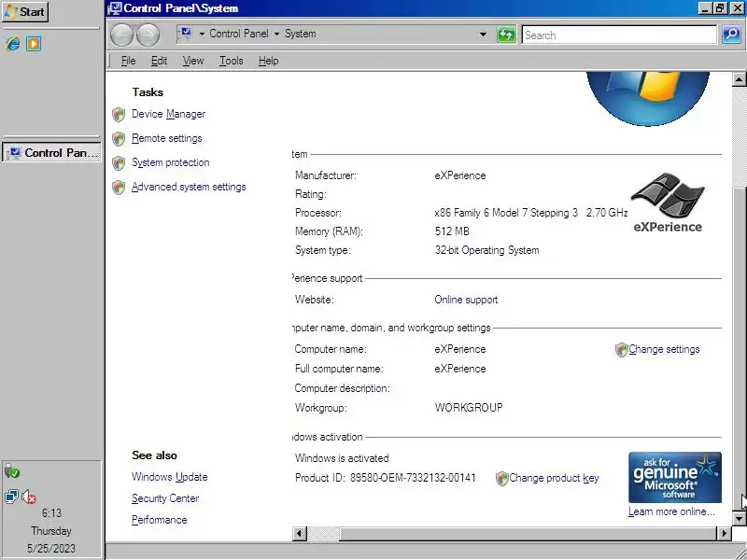This screenshot has height=560, width=747.
Task: Open the Online support website link
Action: click(x=466, y=300)
